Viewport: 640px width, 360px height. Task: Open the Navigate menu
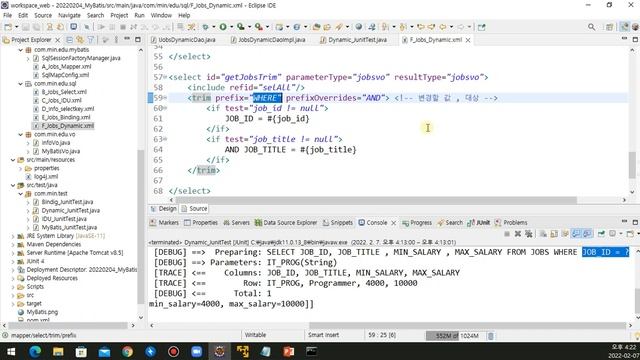coord(69,15)
